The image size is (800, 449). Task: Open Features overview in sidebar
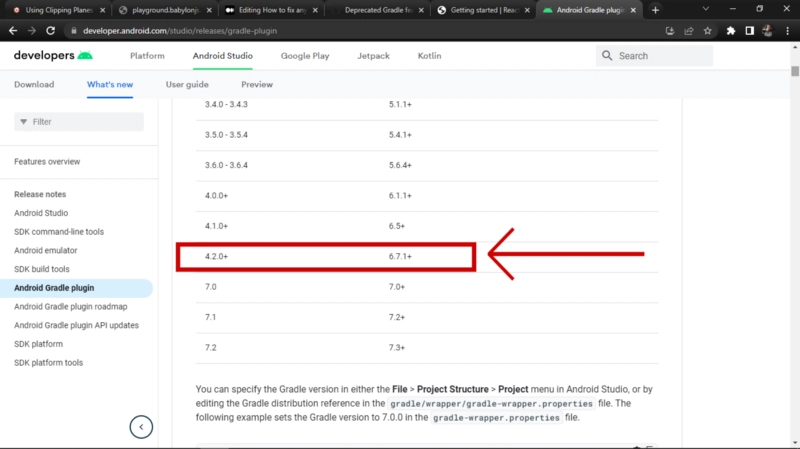pyautogui.click(x=47, y=161)
